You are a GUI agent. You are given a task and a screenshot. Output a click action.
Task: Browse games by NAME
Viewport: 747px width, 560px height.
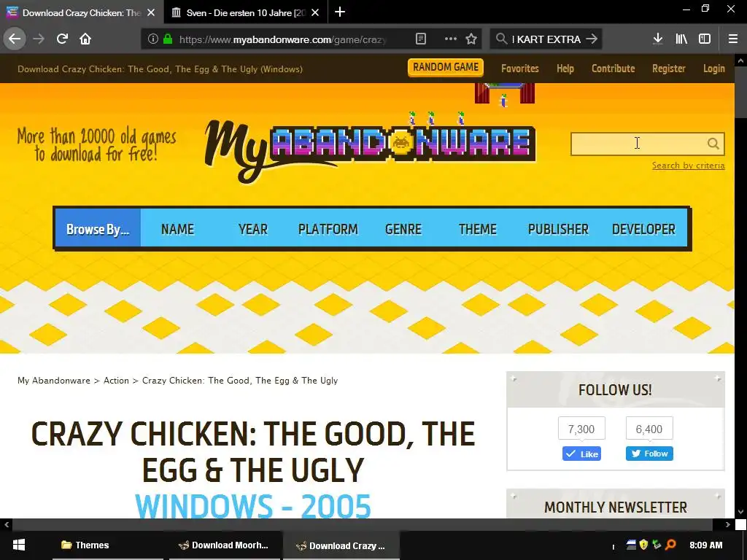(178, 229)
